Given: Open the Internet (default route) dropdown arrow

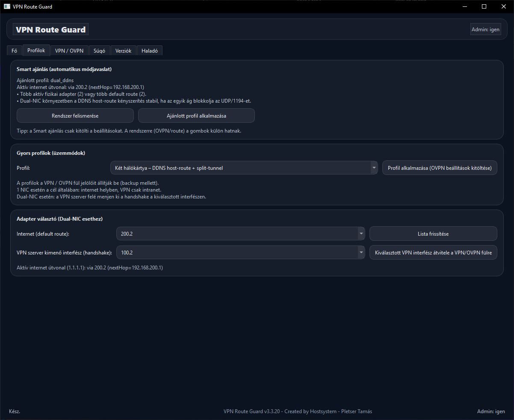Looking at the screenshot, I should tap(361, 234).
